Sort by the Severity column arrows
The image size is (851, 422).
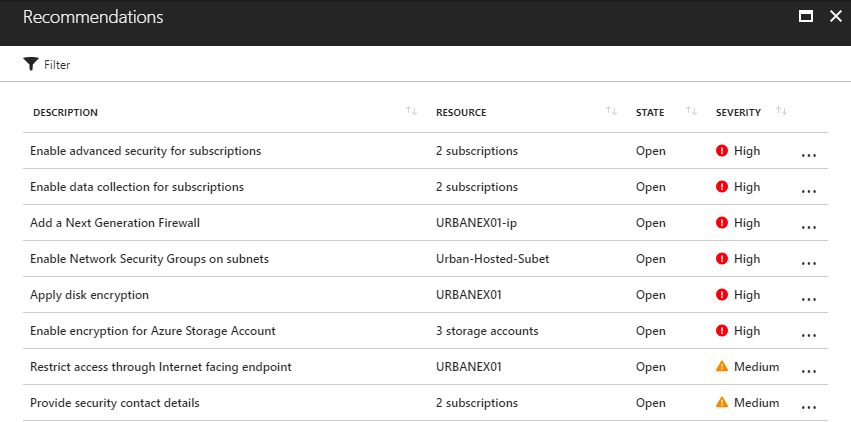pyautogui.click(x=782, y=111)
